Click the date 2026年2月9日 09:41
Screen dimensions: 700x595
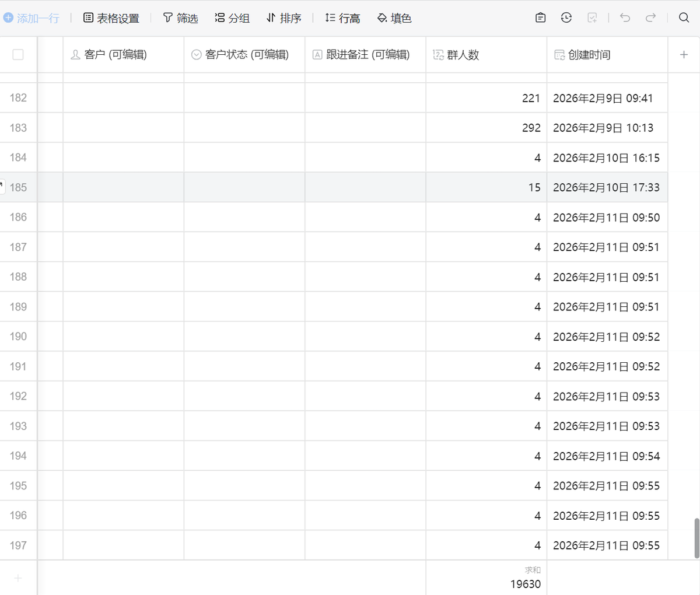tap(603, 99)
